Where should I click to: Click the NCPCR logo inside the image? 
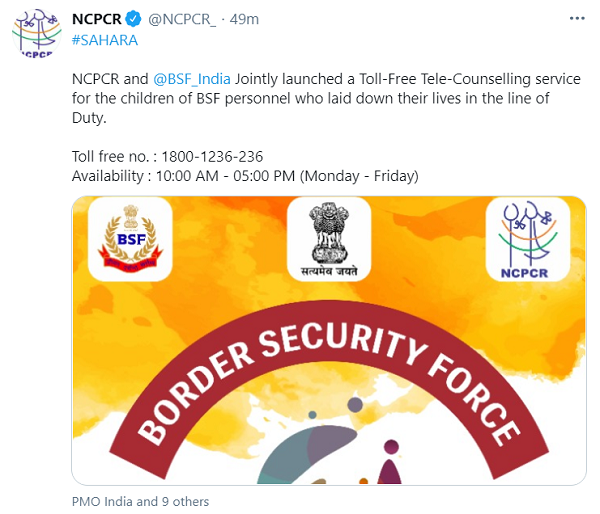coord(528,239)
